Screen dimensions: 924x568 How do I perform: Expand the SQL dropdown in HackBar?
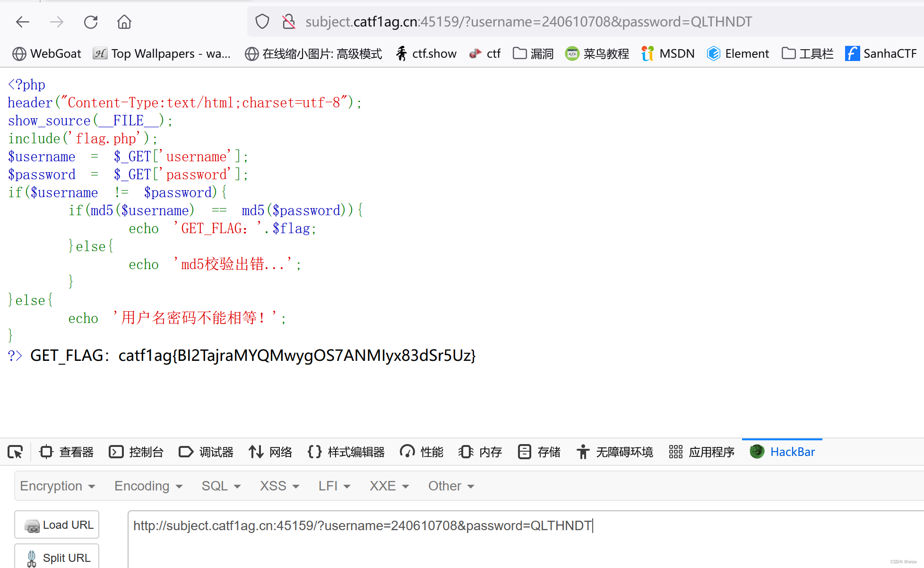pos(221,486)
